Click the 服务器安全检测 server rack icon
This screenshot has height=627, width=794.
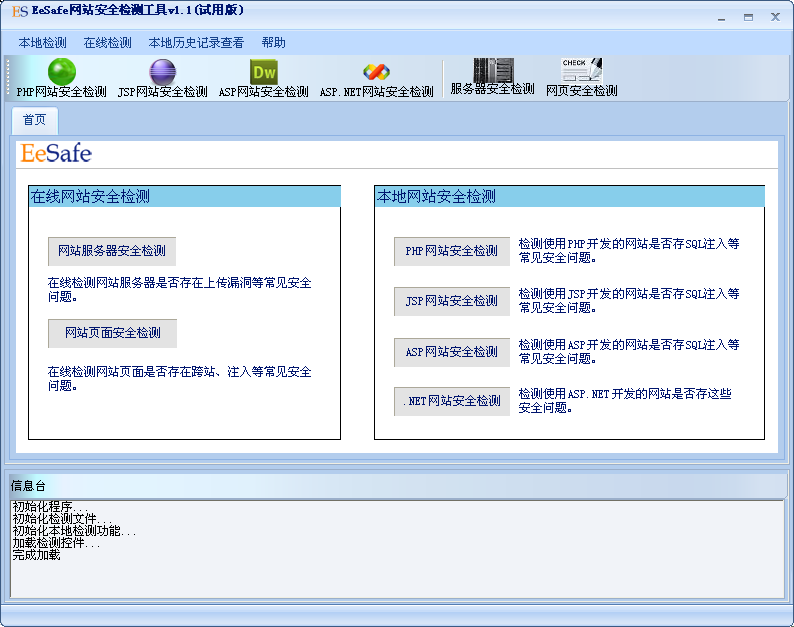[x=493, y=70]
